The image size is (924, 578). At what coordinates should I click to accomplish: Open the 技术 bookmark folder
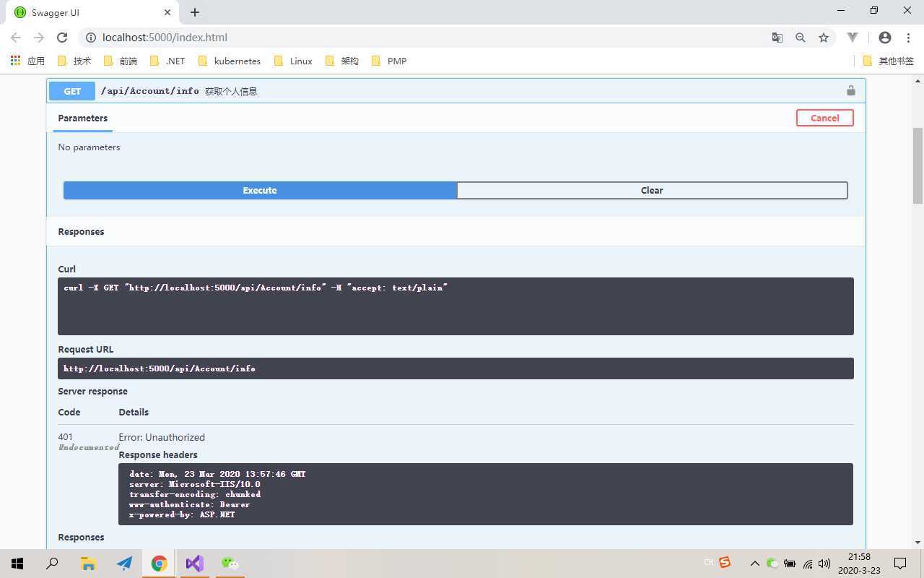point(74,61)
